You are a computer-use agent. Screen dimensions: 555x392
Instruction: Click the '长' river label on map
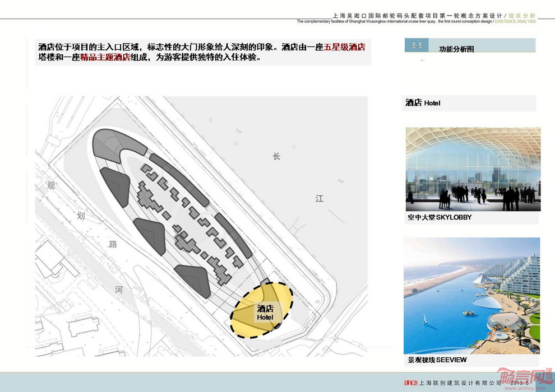pos(276,156)
